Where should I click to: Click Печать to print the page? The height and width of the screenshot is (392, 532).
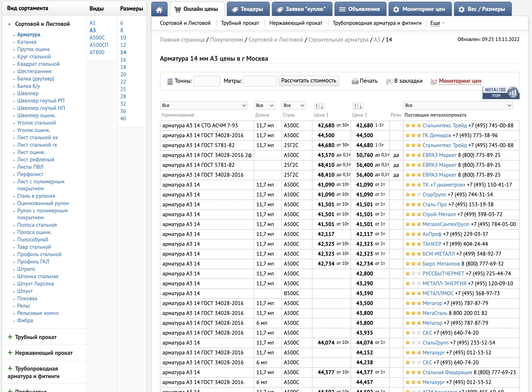coord(368,81)
